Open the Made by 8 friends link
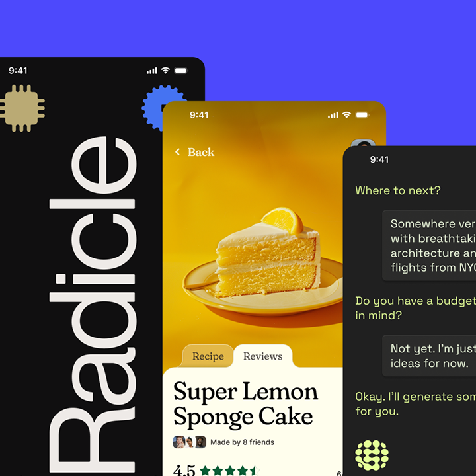Viewport: 476px width, 476px height. click(x=242, y=442)
